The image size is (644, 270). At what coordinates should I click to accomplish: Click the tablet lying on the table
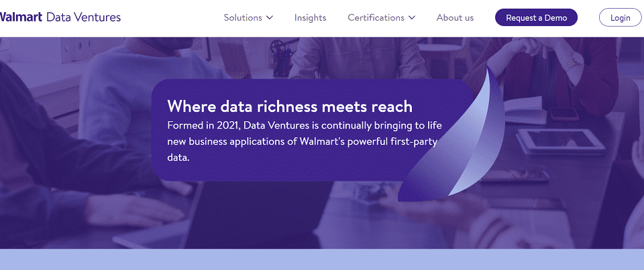tap(561, 138)
